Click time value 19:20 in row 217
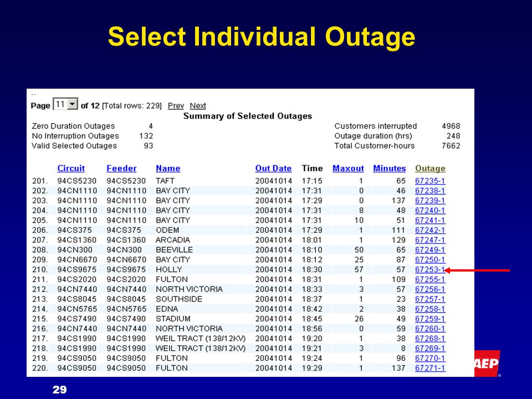 (312, 338)
